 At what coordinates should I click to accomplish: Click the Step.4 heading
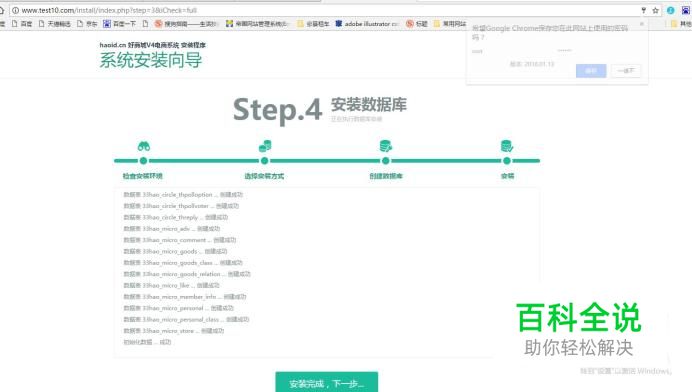pyautogui.click(x=277, y=110)
